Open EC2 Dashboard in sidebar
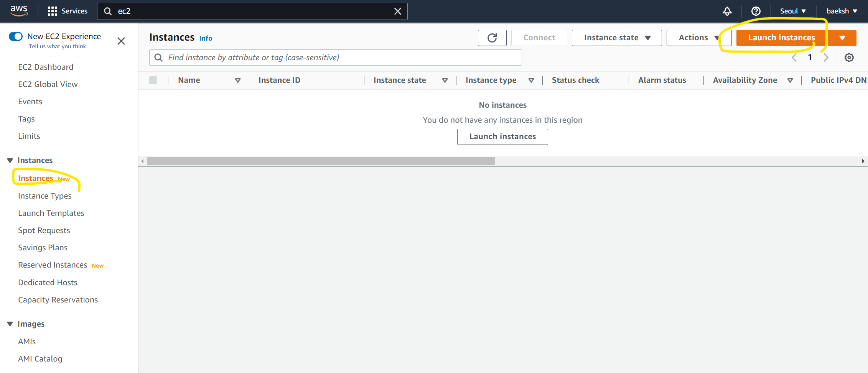 (x=46, y=67)
